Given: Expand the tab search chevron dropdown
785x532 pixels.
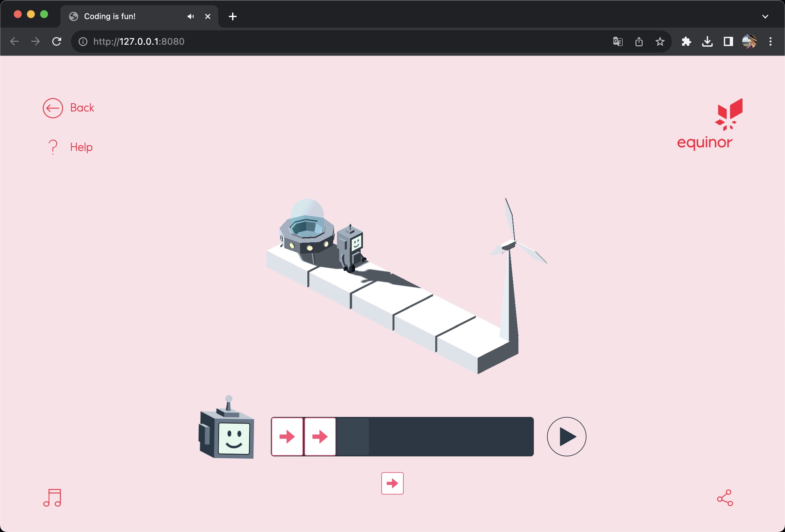Looking at the screenshot, I should pyautogui.click(x=765, y=16).
